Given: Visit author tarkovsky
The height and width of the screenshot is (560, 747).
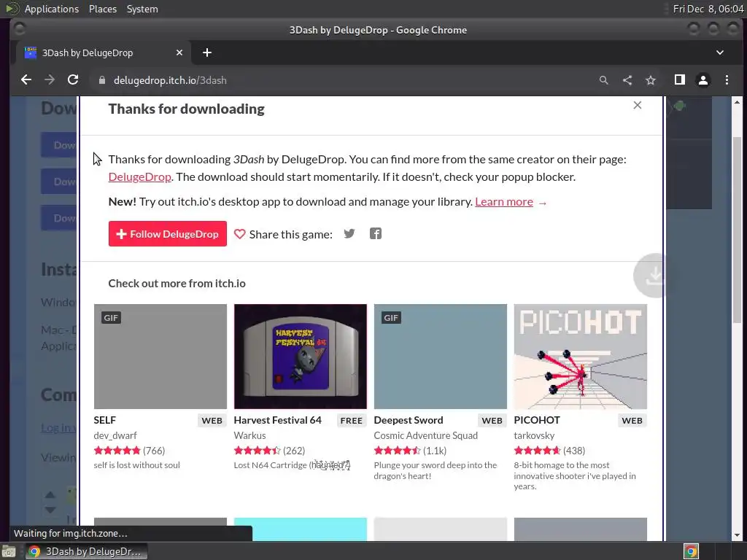Looking at the screenshot, I should pos(534,435).
